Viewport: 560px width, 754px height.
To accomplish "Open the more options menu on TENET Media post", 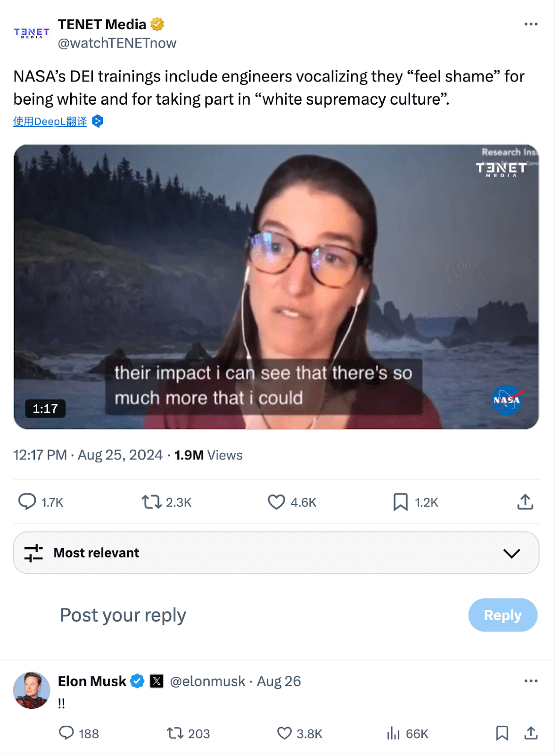I will pyautogui.click(x=530, y=24).
